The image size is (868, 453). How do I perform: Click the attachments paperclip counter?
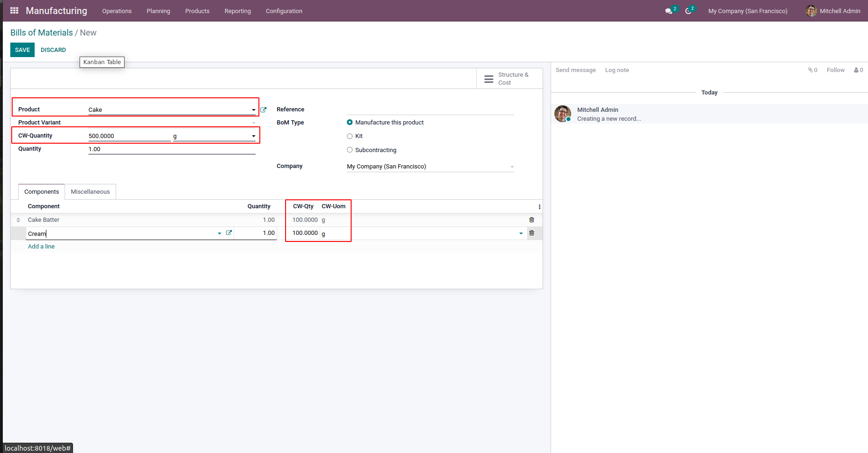(x=812, y=70)
